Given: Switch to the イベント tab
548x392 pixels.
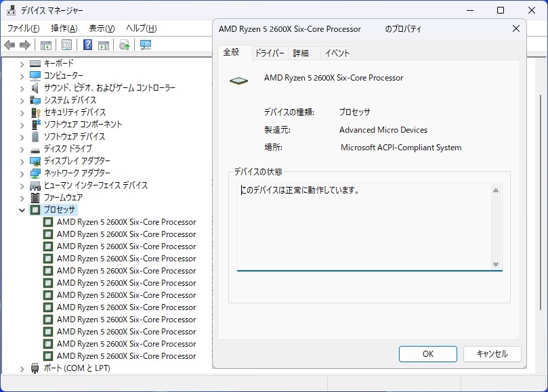Looking at the screenshot, I should (337, 53).
